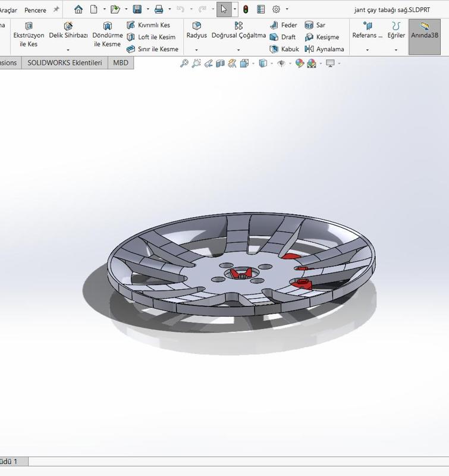The height and width of the screenshot is (476, 449).
Task: Click the Redo arrow icon
Action: pos(202,10)
